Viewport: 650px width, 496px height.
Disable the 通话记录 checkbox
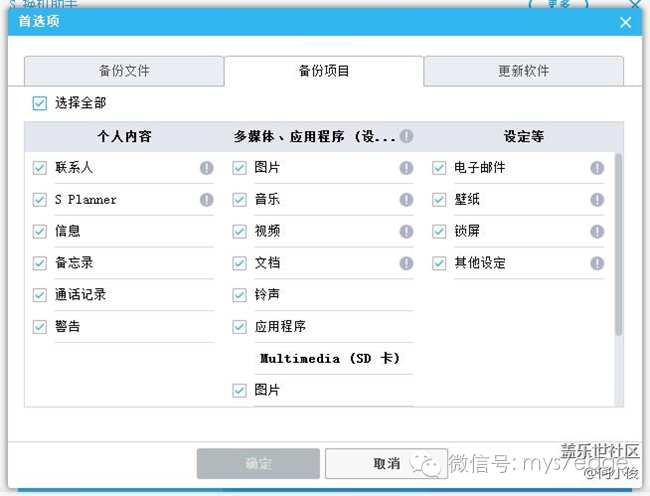point(40,295)
